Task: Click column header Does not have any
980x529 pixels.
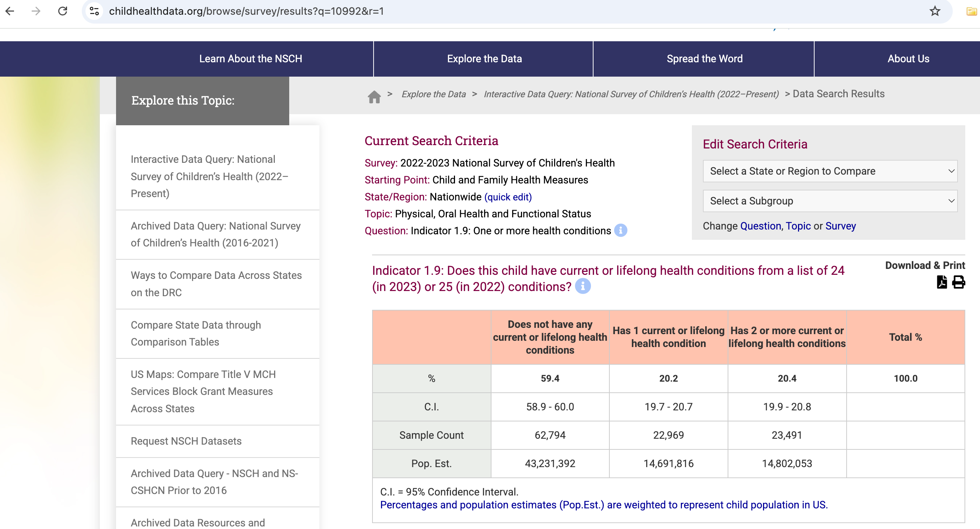Action: coord(550,337)
